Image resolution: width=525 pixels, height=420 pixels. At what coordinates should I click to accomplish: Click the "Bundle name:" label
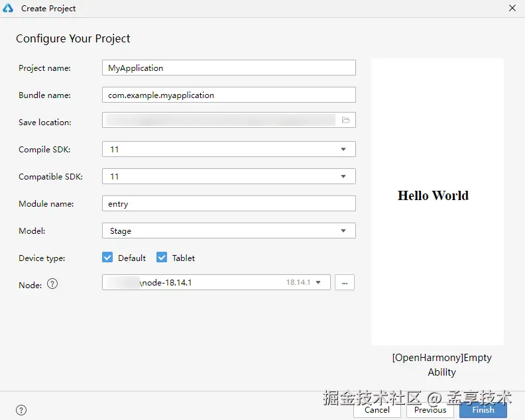tap(45, 95)
